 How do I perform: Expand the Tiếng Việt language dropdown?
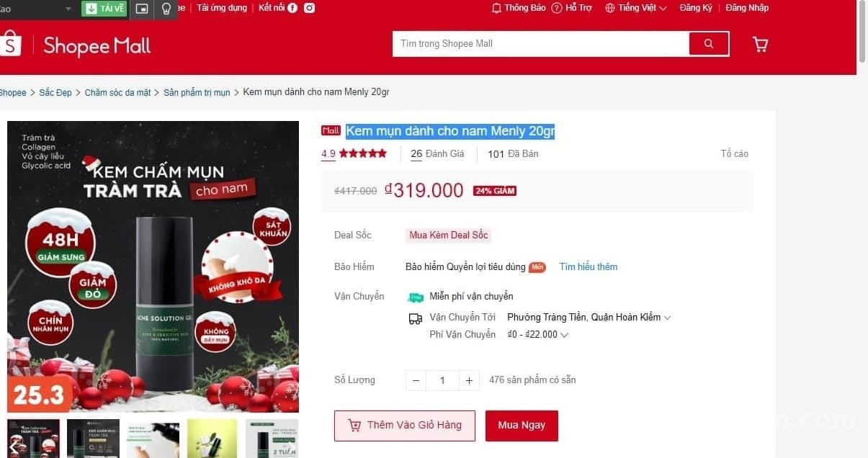[x=636, y=8]
